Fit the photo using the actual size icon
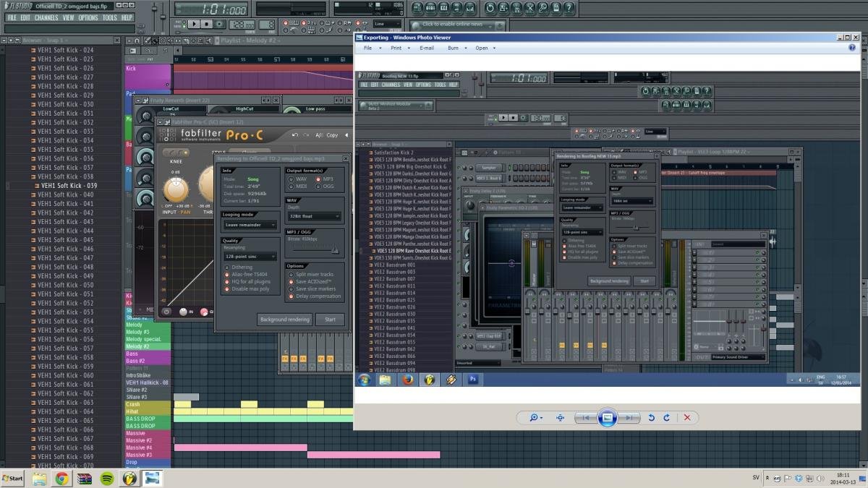 coord(560,417)
